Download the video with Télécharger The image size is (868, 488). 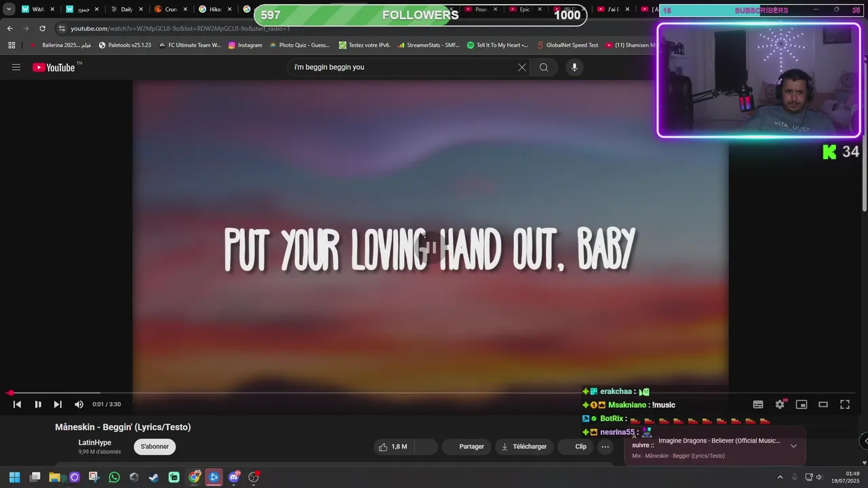[x=524, y=447]
